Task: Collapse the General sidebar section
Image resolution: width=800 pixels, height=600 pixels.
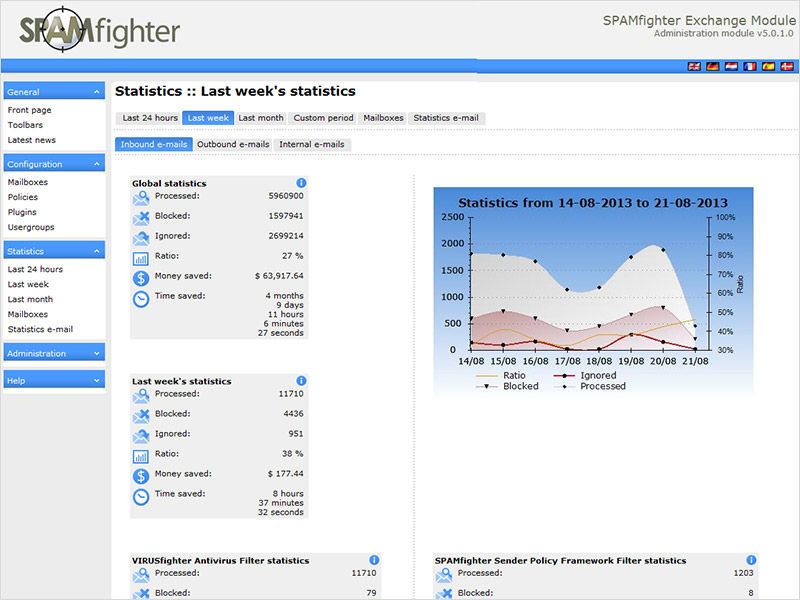Action: pos(97,92)
